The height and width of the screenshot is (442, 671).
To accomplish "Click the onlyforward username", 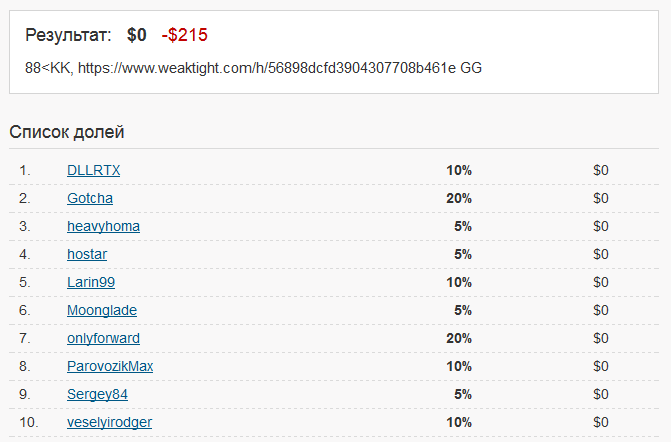I will click(103, 338).
